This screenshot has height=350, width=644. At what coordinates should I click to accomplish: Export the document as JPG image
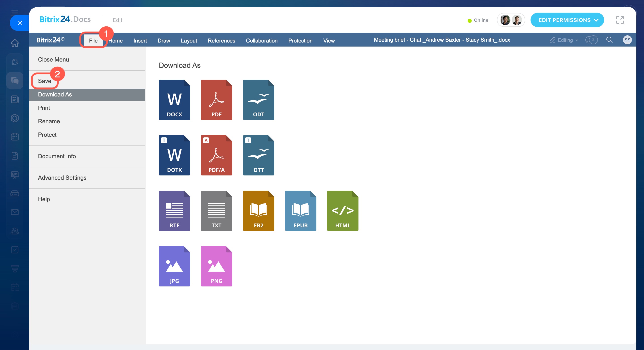point(174,266)
